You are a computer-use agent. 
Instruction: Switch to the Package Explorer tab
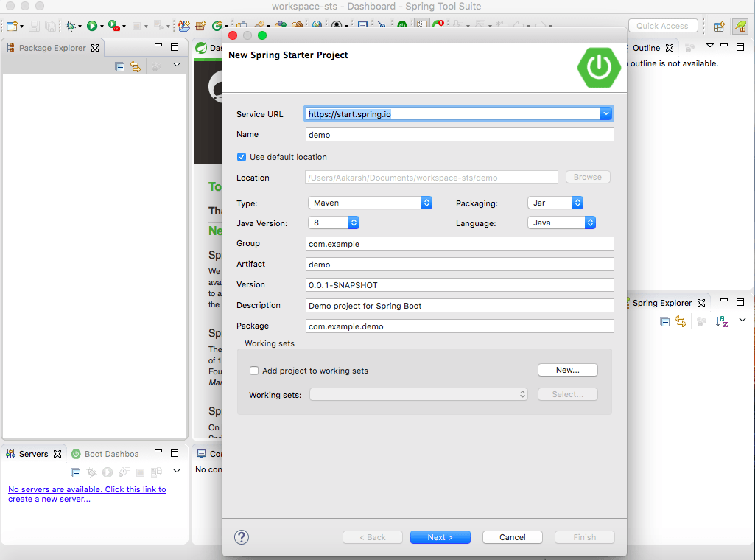pos(52,48)
